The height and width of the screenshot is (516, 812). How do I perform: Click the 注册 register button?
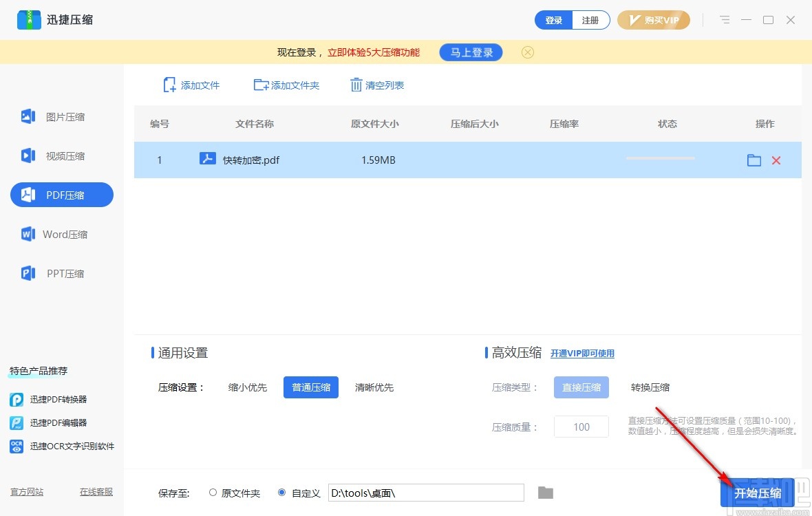tap(590, 20)
